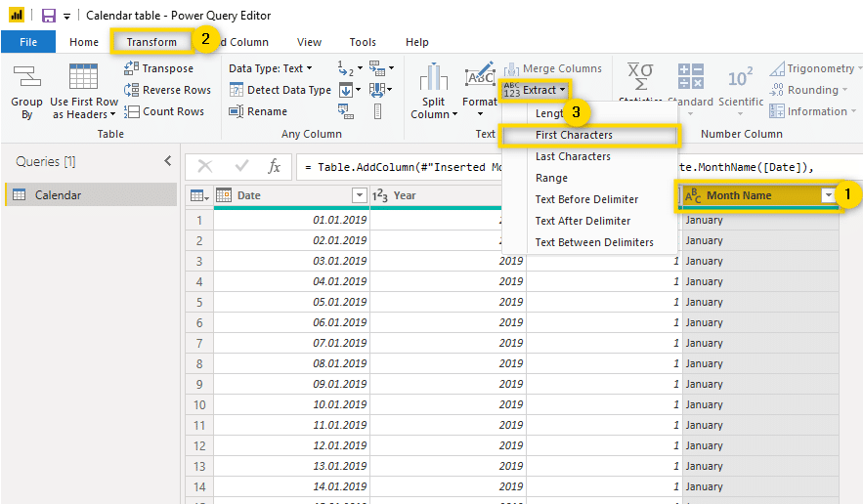
Task: Open the File tab
Action: click(x=28, y=42)
